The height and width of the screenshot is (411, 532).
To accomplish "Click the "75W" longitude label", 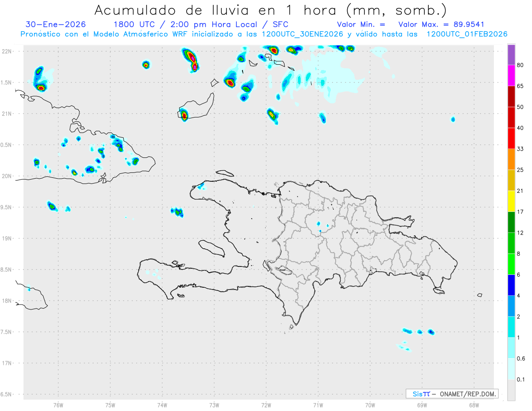I will tap(110, 405).
